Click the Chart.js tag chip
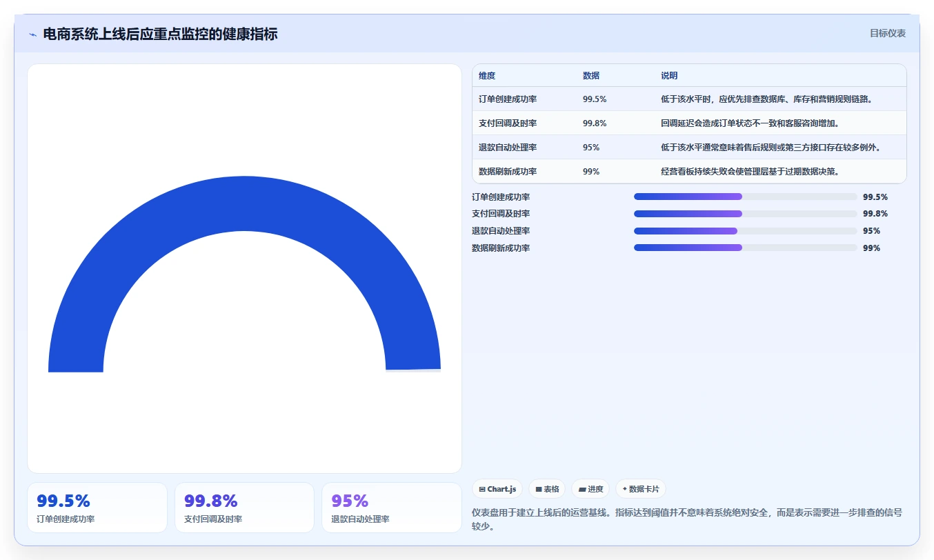 point(497,489)
